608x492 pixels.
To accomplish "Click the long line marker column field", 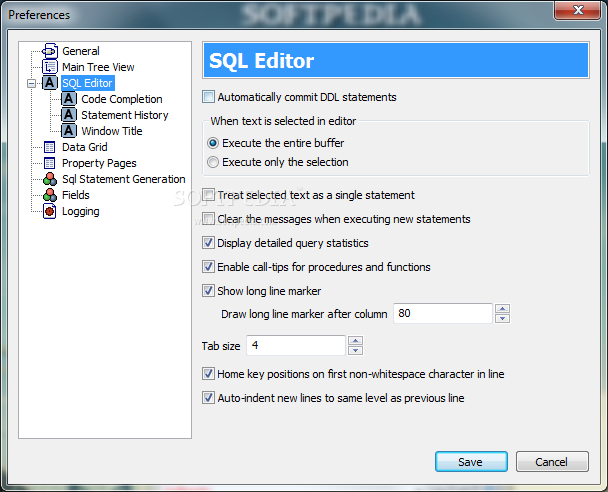I will [443, 313].
